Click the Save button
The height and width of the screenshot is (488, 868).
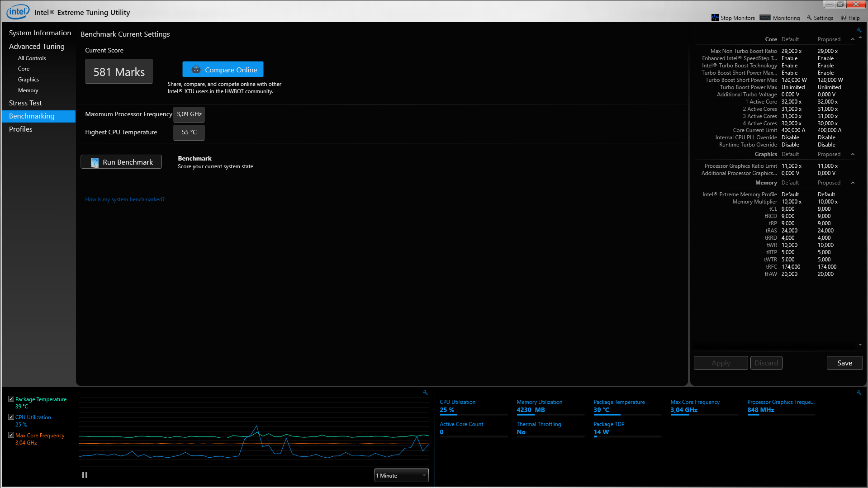[844, 363]
